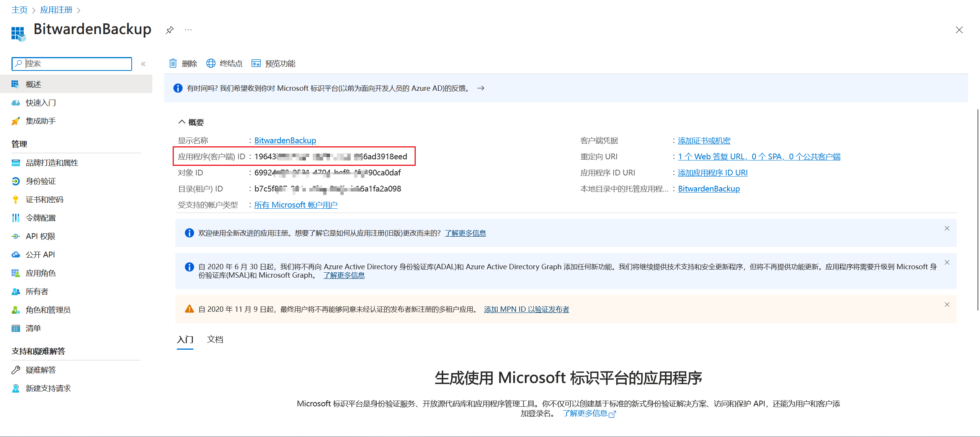This screenshot has width=980, height=437.
Task: Open 身份验证 (Authentication) settings
Action: tap(41, 181)
